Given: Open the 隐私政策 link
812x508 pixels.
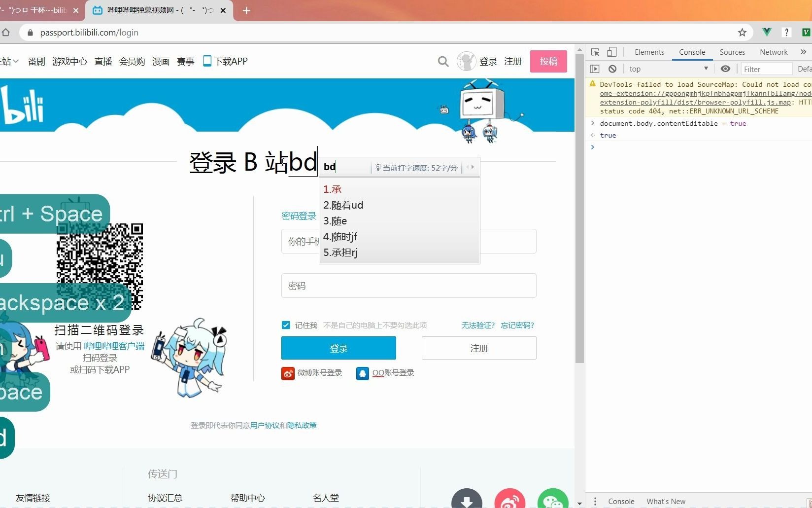Looking at the screenshot, I should point(302,425).
